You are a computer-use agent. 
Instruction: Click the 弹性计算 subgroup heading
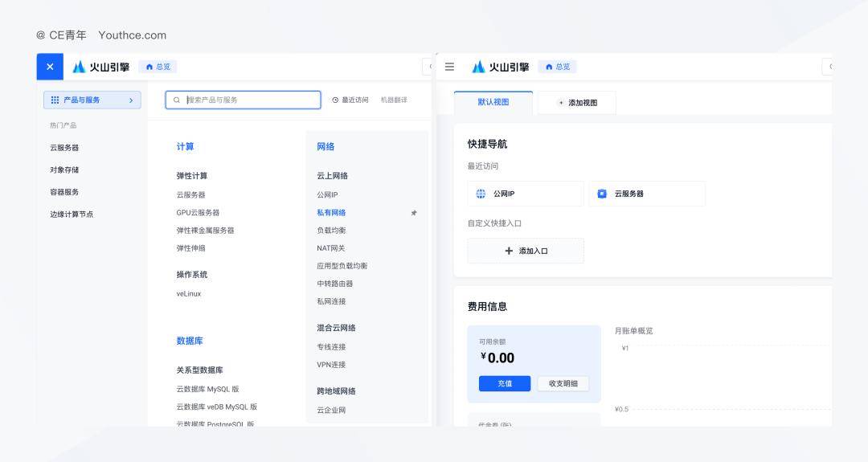click(191, 176)
